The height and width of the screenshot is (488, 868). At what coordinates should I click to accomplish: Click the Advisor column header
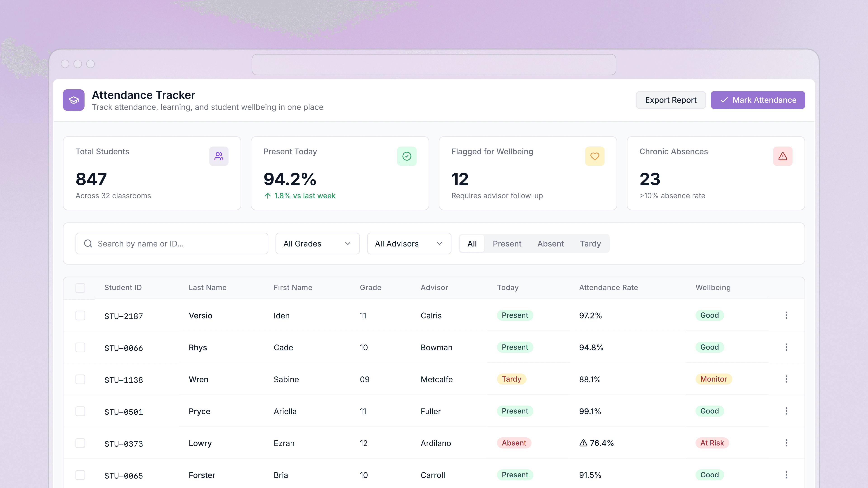pos(434,288)
